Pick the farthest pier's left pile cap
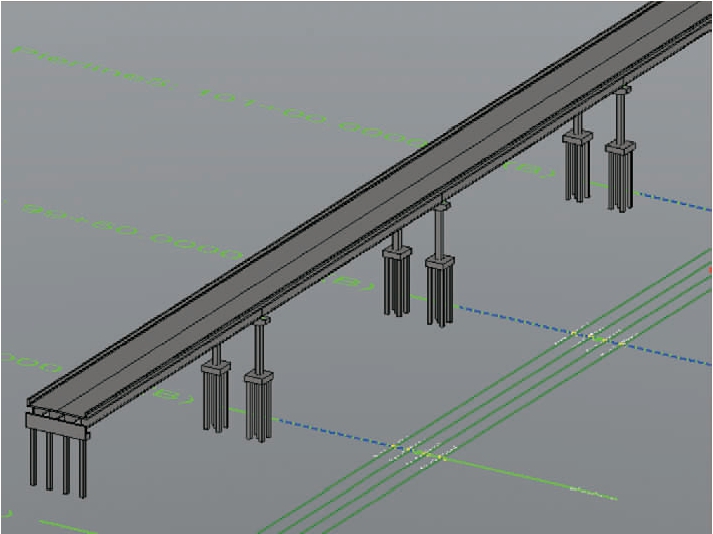This screenshot has width=713, height=534. pos(577,137)
